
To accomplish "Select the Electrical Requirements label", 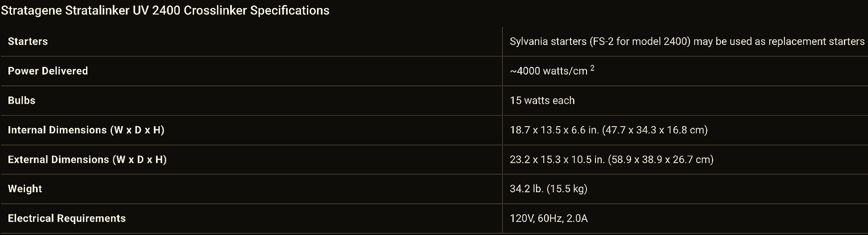I will [x=67, y=218].
